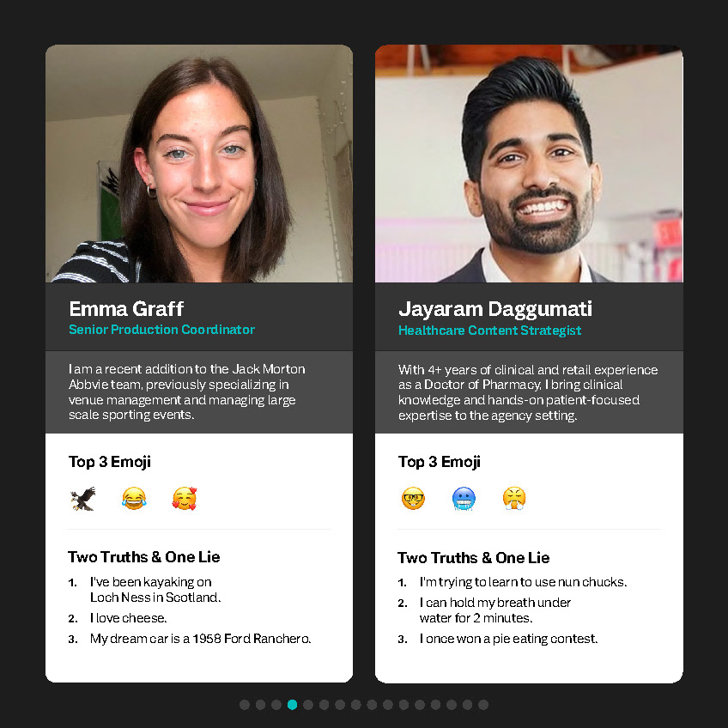Viewport: 728px width, 728px height.
Task: Click the smiling face with hearts emoji
Action: pyautogui.click(x=185, y=499)
